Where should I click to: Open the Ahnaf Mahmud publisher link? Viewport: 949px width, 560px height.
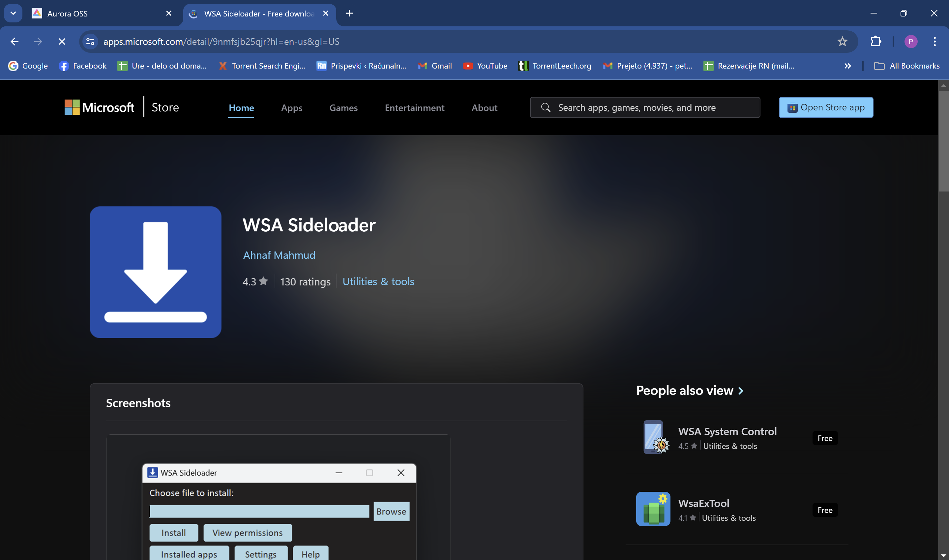(x=279, y=255)
